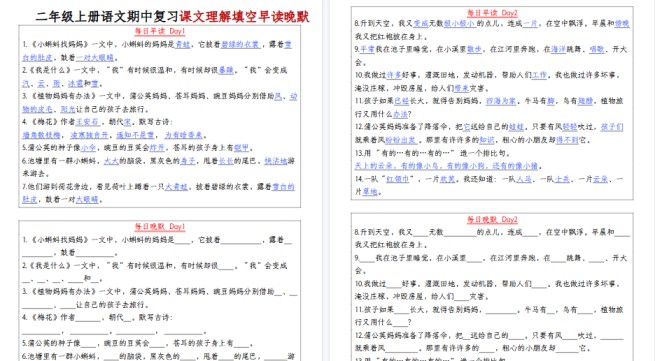Click the blue answer 傍晚 in item 8
The image size is (655, 361).
(622, 23)
